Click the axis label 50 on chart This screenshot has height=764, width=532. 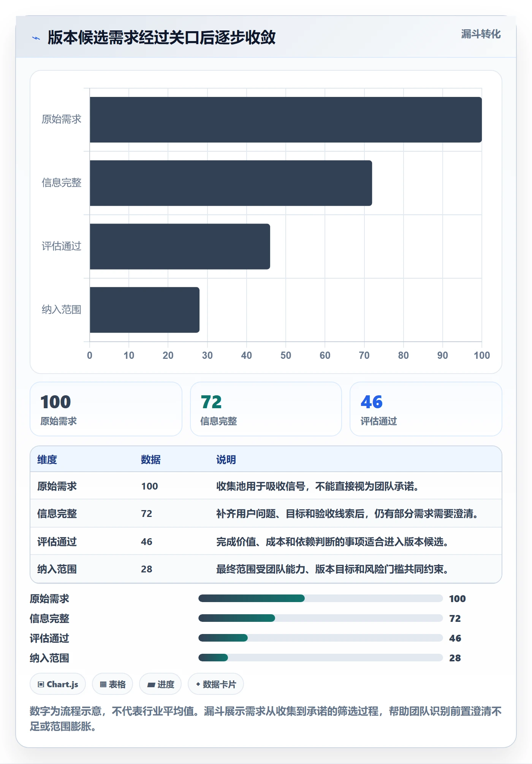coord(286,355)
